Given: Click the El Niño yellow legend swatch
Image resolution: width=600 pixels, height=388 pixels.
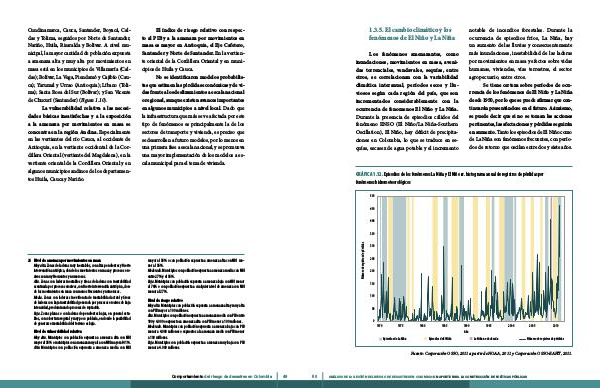Looking at the screenshot, I should click(x=426, y=339).
